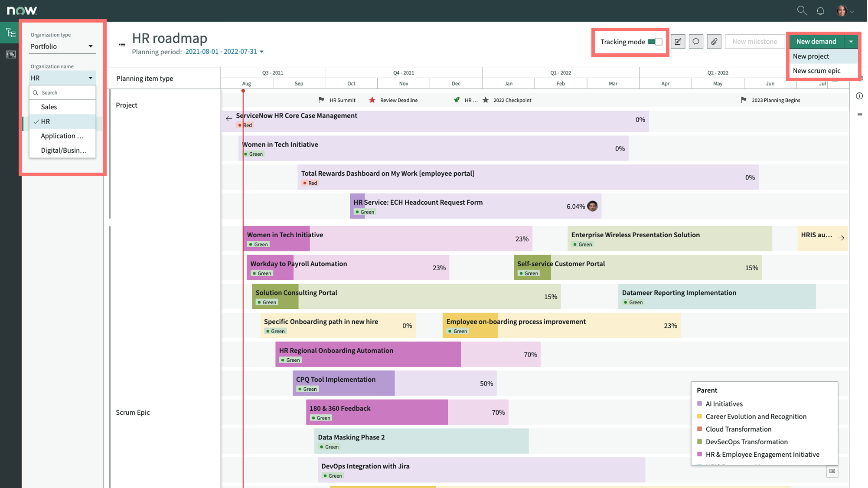868x488 pixels.
Task: Open the attachments paperclip icon
Action: click(714, 42)
